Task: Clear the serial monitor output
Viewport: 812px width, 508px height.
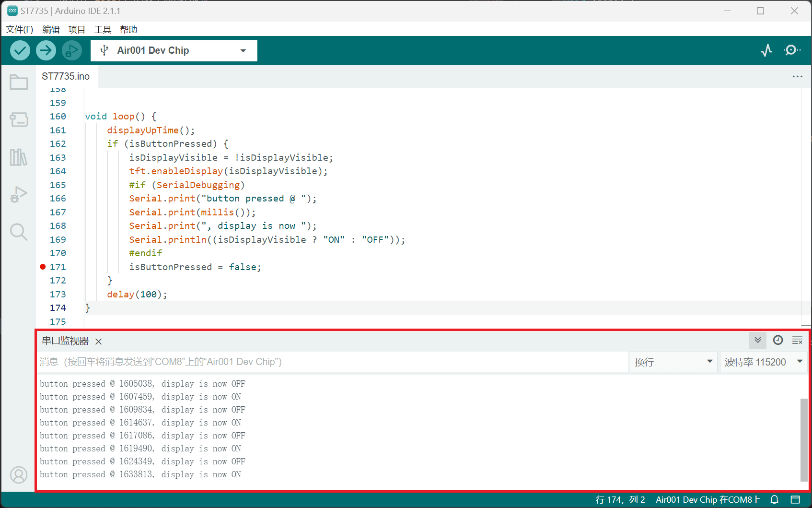Action: tap(798, 340)
